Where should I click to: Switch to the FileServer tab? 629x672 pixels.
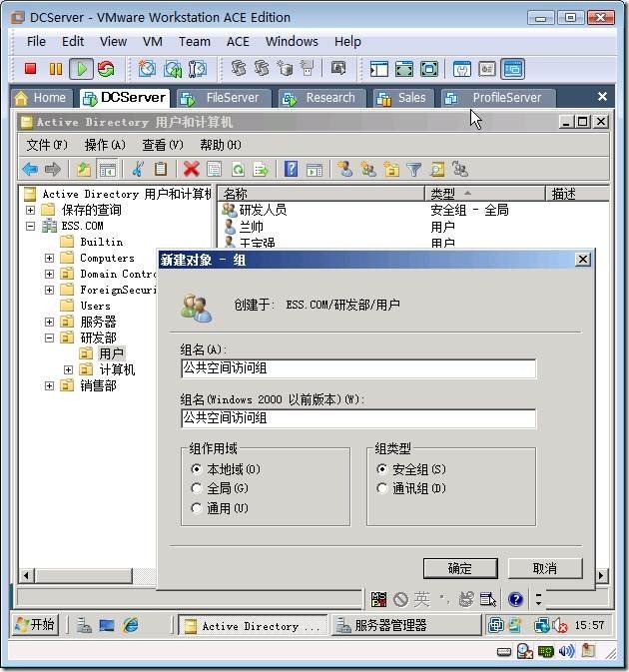pyautogui.click(x=224, y=98)
